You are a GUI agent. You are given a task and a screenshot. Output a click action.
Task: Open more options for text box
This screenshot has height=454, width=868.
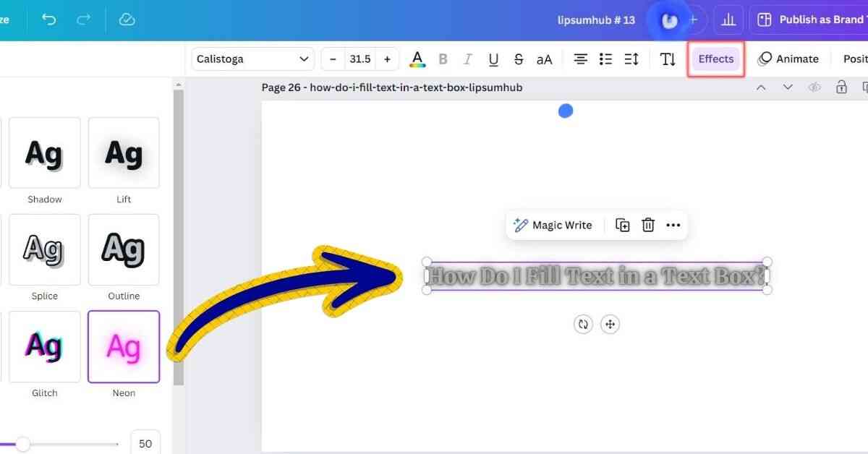tap(673, 226)
